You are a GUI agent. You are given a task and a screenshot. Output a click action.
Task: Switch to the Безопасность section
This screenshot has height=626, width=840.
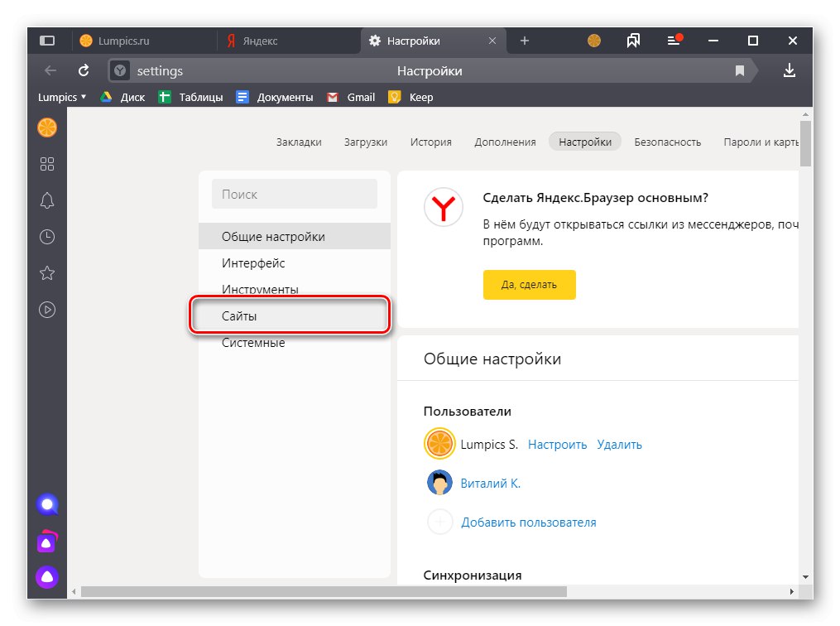coord(668,142)
